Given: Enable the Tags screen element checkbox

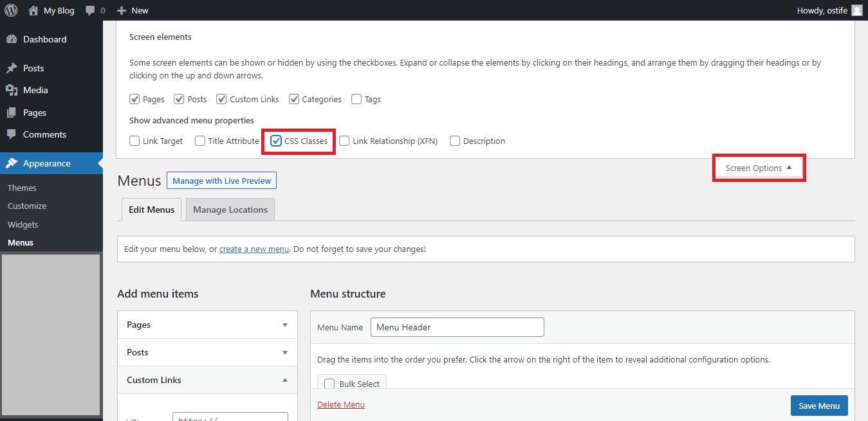Looking at the screenshot, I should pyautogui.click(x=356, y=99).
